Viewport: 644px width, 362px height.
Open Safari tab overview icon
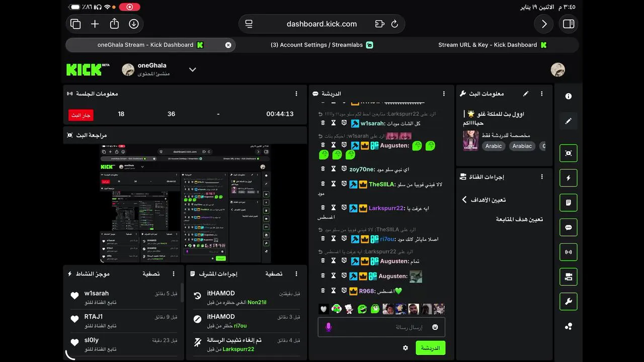pyautogui.click(x=76, y=24)
